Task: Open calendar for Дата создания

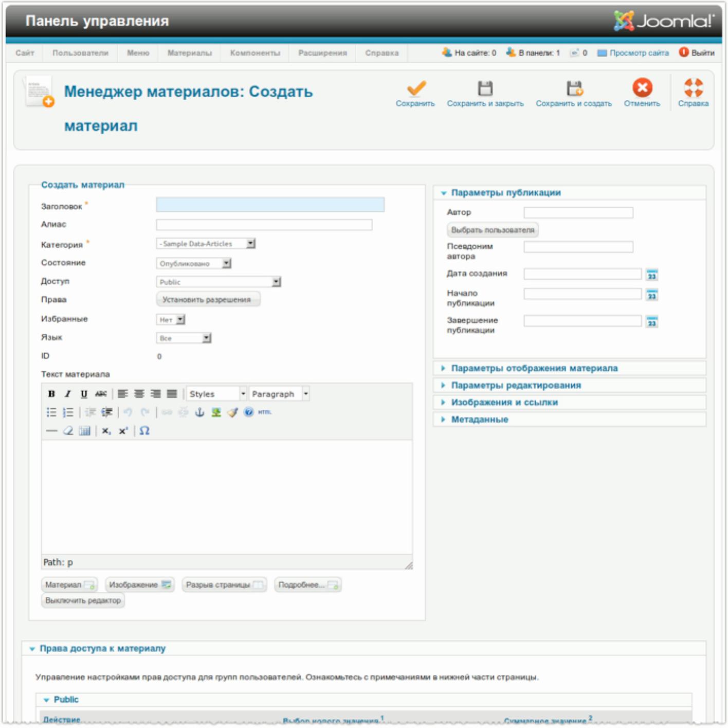Action: pos(652,275)
